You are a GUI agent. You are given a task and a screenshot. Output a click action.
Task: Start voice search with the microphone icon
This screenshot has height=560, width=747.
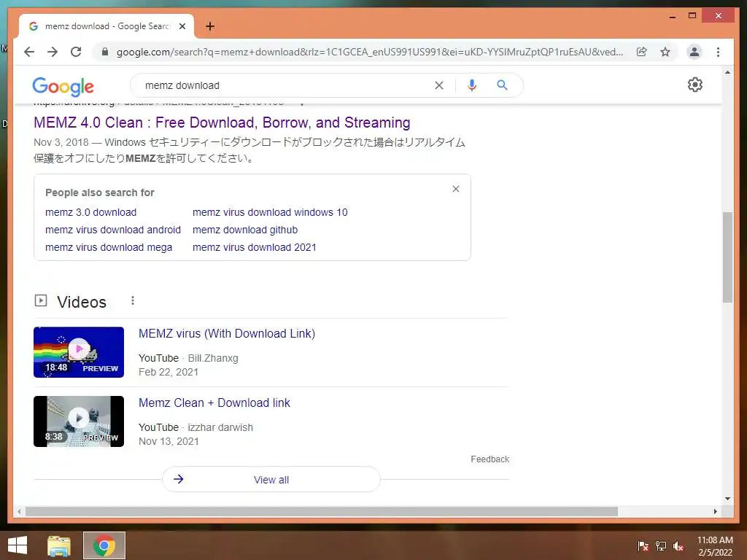point(472,85)
